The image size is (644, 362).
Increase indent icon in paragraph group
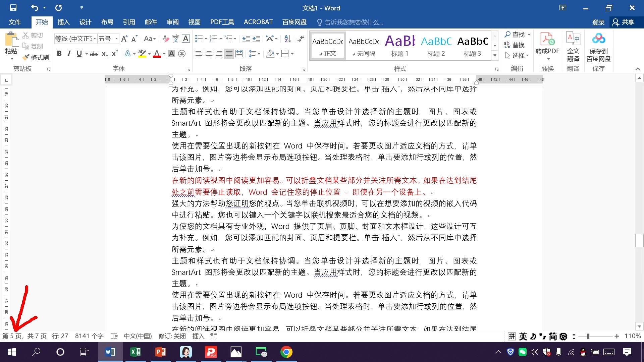point(256,39)
